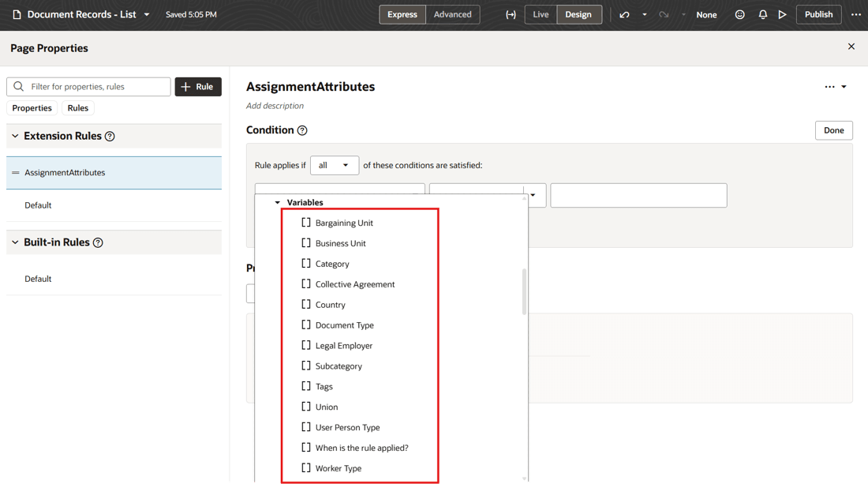
Task: Click the scroll-down arrow of the variables list
Action: pyautogui.click(x=524, y=478)
